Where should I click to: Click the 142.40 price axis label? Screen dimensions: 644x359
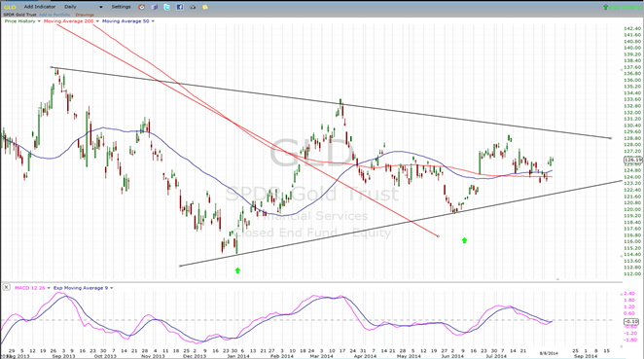[x=632, y=28]
